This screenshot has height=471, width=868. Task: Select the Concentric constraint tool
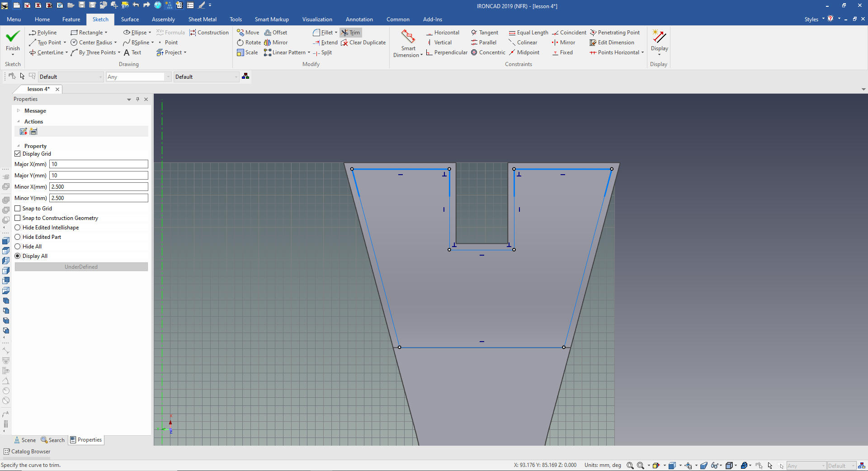(x=488, y=52)
